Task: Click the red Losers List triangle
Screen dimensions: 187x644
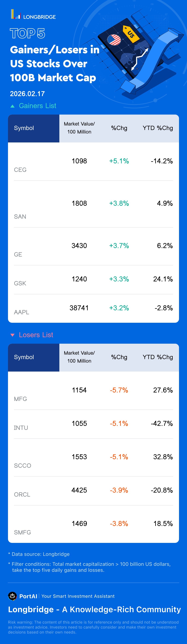Action: (x=12, y=335)
